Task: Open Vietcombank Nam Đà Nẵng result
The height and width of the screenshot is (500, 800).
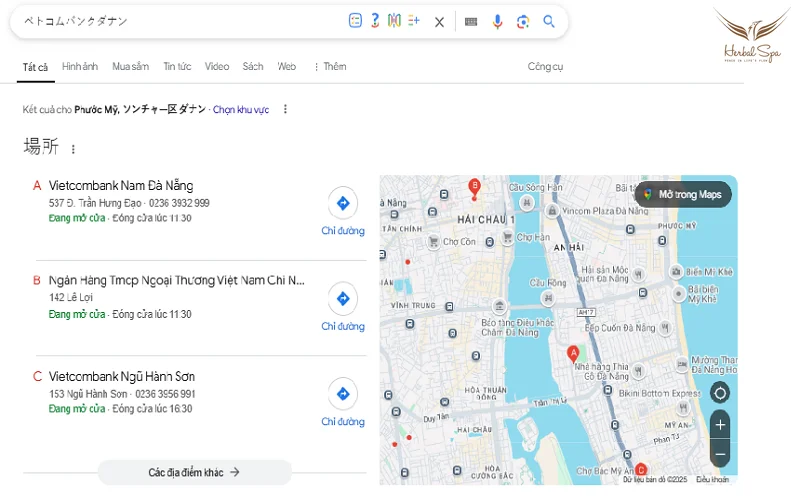Action: coord(121,185)
